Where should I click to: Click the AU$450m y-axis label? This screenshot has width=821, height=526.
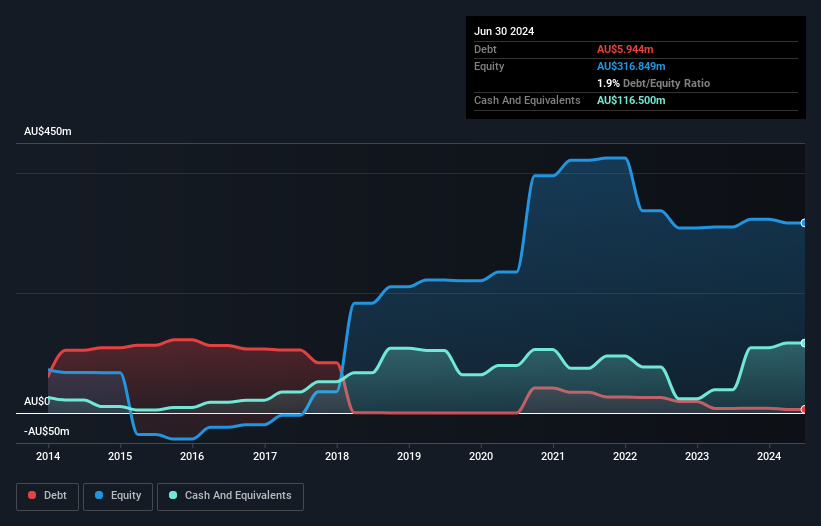pyautogui.click(x=48, y=131)
